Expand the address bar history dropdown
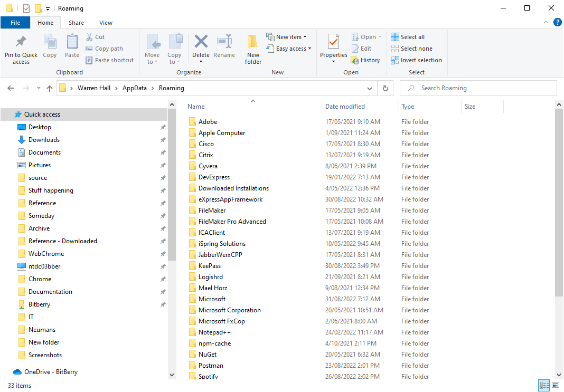The image size is (564, 392). (370, 88)
